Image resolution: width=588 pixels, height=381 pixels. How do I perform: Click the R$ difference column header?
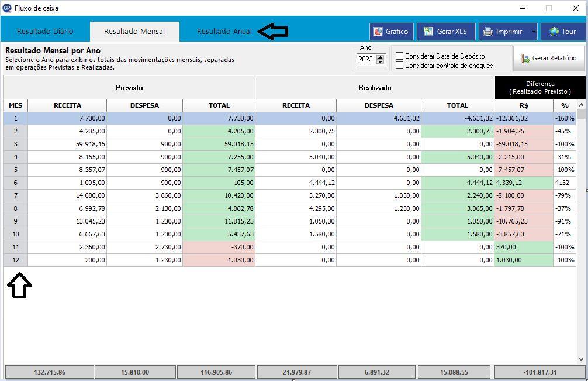tap(524, 105)
